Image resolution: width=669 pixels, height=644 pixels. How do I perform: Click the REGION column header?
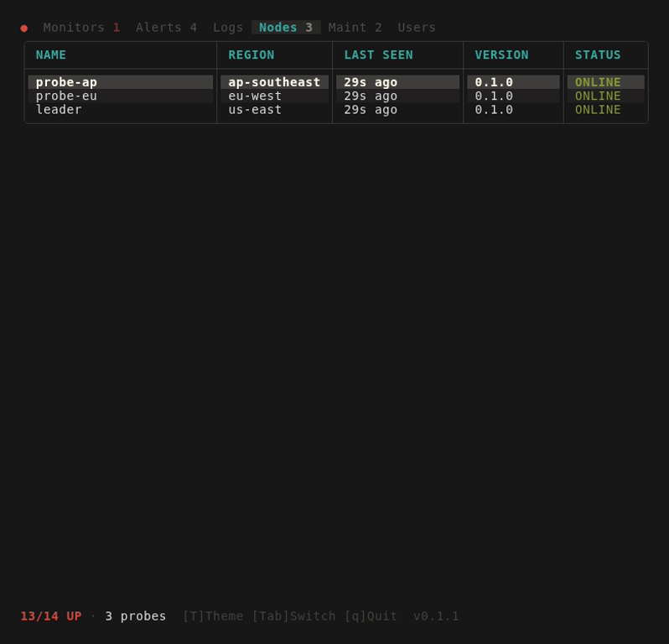click(x=252, y=55)
